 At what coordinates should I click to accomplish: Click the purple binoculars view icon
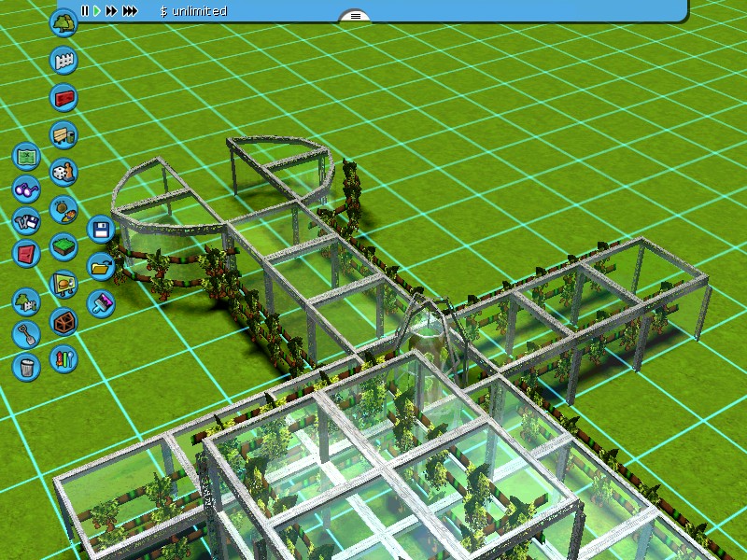click(26, 189)
